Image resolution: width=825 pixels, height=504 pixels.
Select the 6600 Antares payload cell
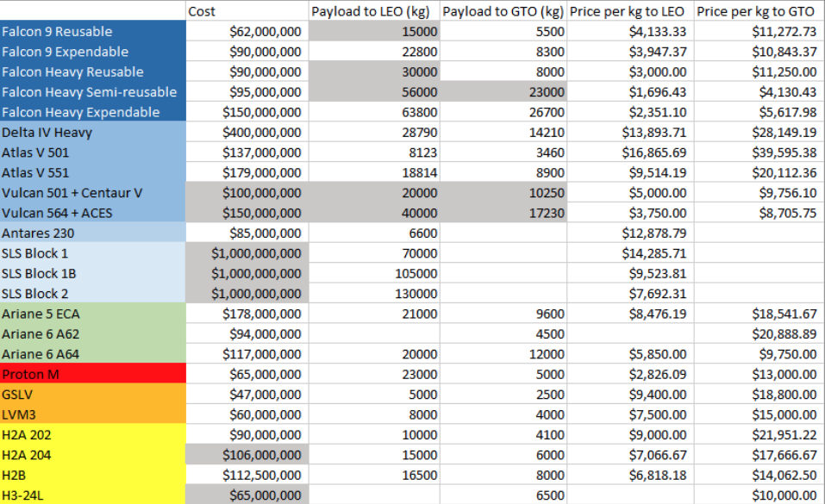pos(374,233)
